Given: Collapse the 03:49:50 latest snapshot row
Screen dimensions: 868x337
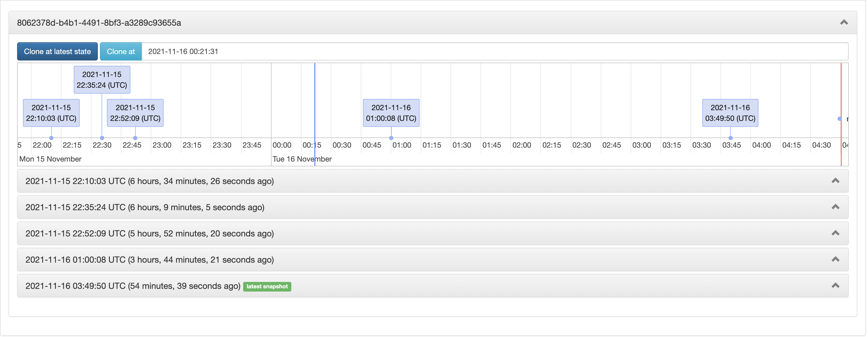Looking at the screenshot, I should click(836, 285).
